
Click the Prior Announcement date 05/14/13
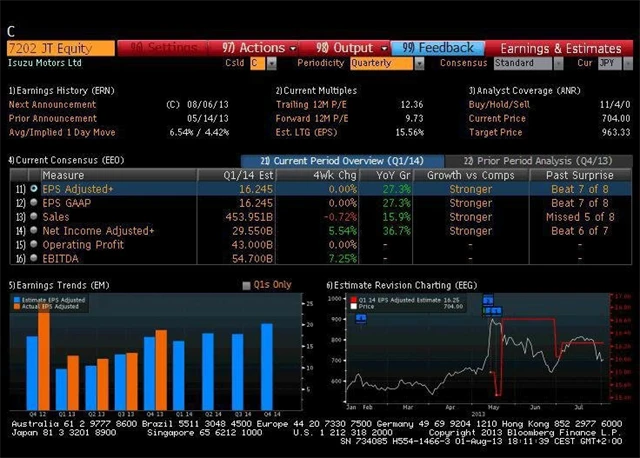(x=208, y=118)
